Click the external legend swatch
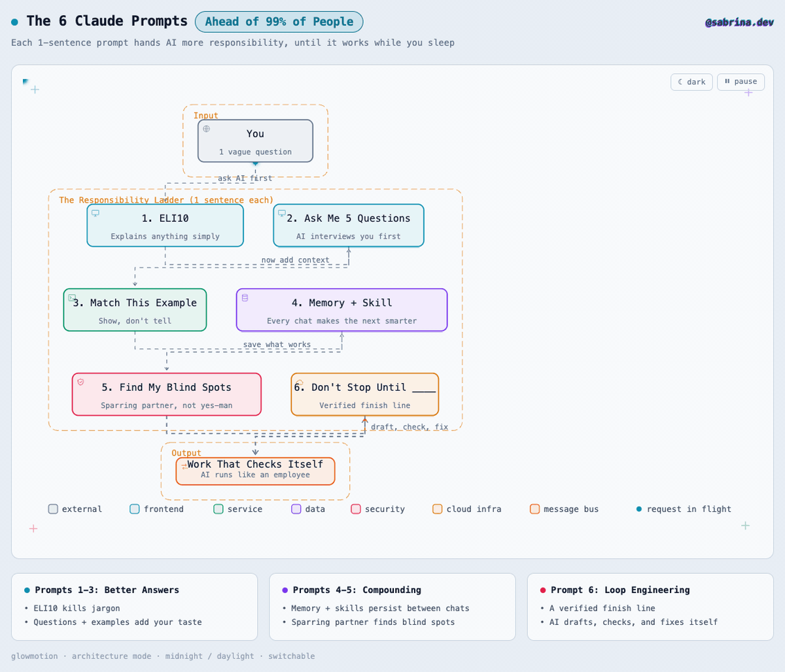The image size is (785, 672). tap(53, 509)
